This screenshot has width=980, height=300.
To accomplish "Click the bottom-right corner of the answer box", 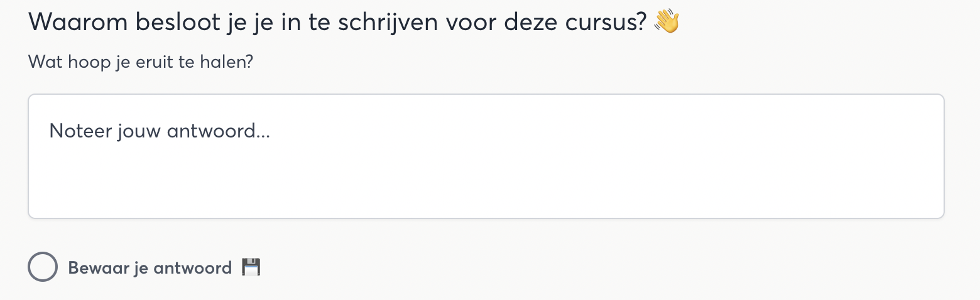I will point(936,211).
